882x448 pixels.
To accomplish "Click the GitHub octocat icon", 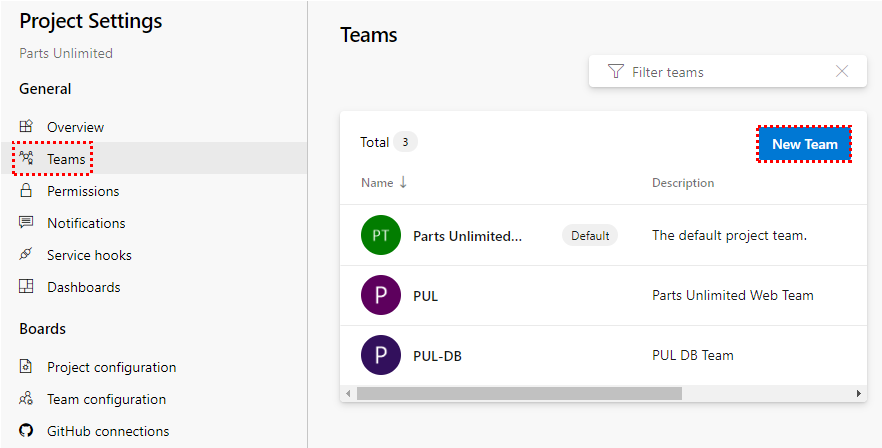I will [x=26, y=431].
